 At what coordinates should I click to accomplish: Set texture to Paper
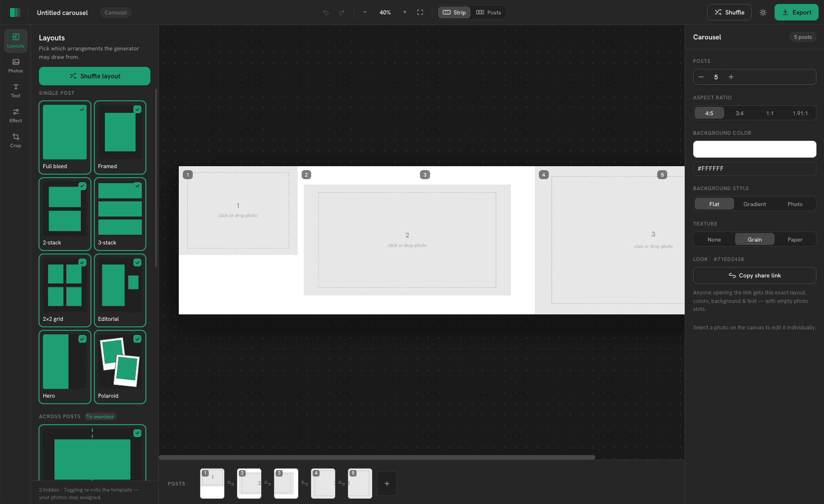(x=795, y=240)
